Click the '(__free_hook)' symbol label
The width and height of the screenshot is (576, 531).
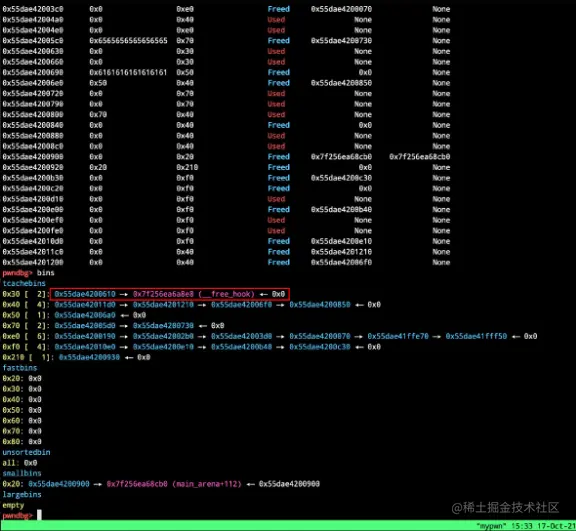click(x=227, y=294)
